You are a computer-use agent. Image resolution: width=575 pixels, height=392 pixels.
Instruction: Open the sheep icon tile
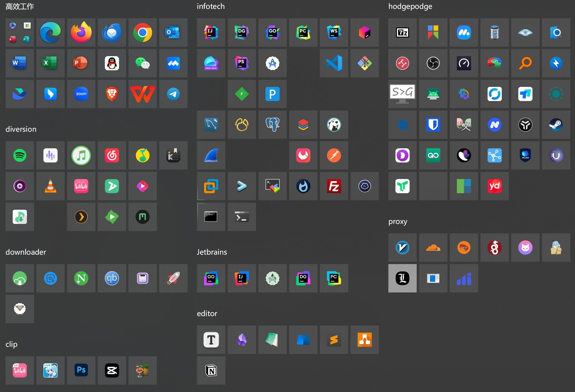point(20,309)
